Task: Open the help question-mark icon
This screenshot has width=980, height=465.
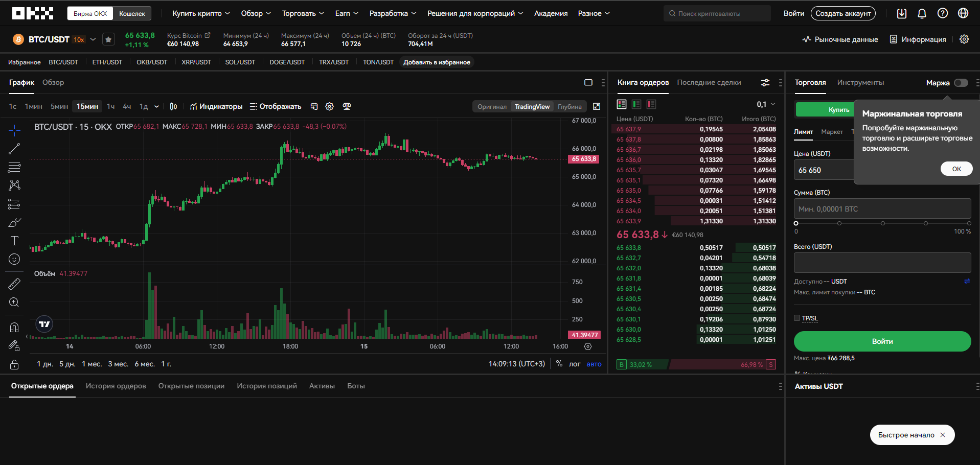Action: 943,13
